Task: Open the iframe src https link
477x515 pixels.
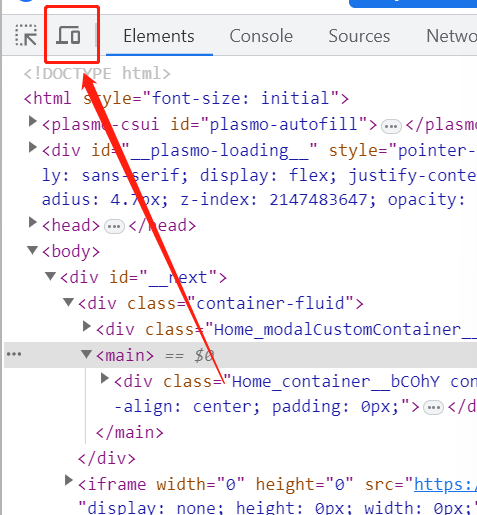Action: [445, 484]
